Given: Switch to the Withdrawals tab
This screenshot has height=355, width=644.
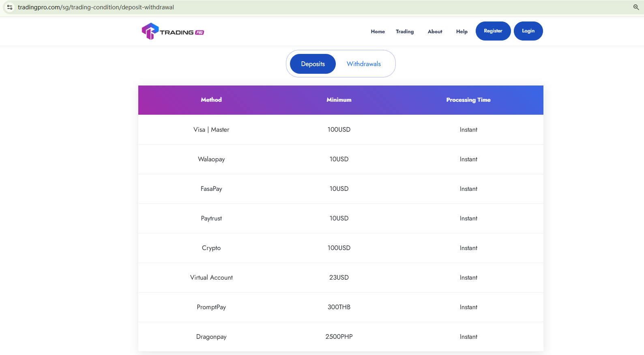Looking at the screenshot, I should coord(363,64).
